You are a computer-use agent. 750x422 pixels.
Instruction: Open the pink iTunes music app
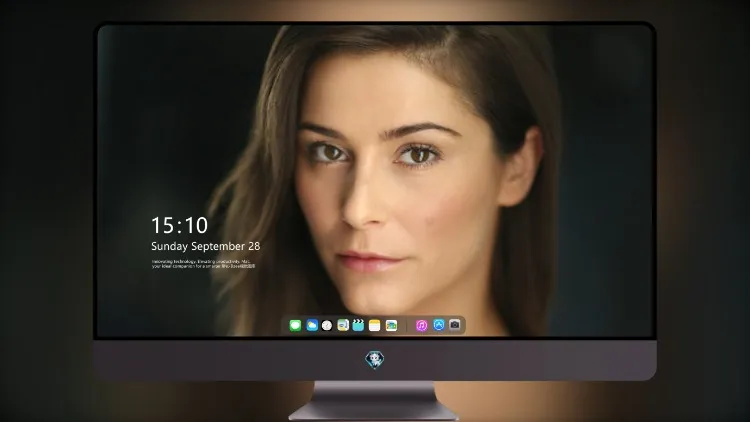[421, 325]
